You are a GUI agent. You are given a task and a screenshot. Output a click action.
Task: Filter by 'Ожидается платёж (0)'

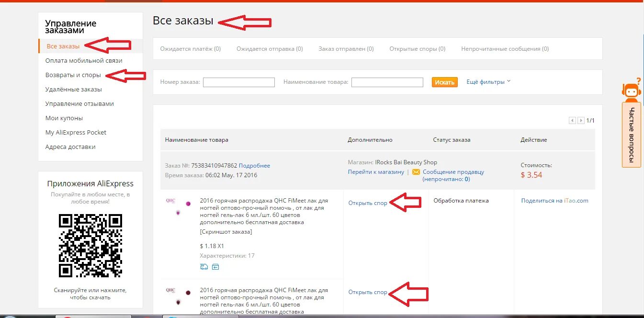tap(191, 48)
